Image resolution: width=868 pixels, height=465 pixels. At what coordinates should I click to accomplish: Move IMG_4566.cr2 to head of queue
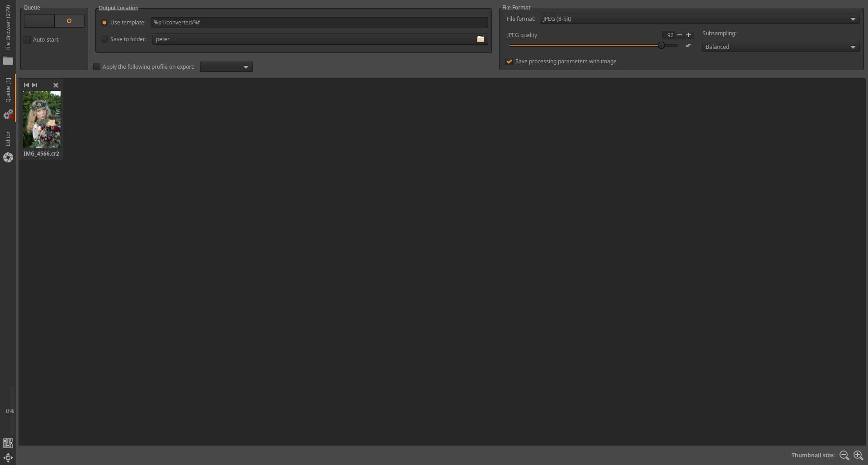[26, 85]
